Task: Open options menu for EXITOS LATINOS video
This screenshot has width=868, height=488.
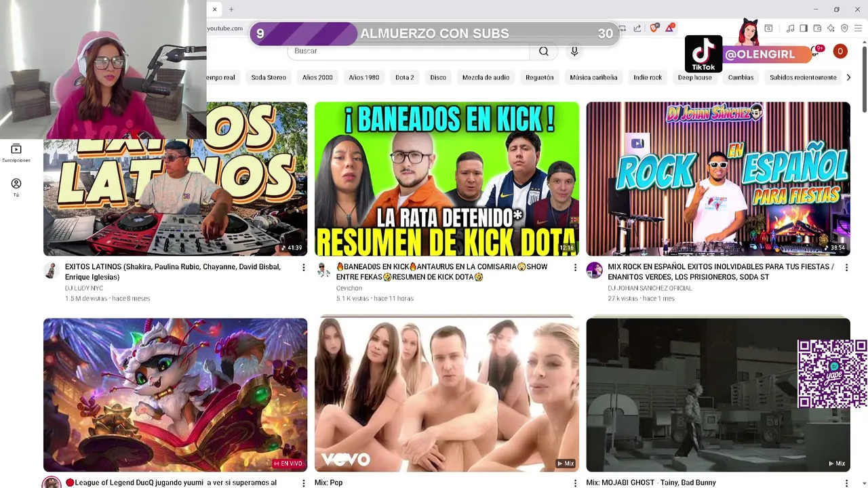Action: point(304,268)
